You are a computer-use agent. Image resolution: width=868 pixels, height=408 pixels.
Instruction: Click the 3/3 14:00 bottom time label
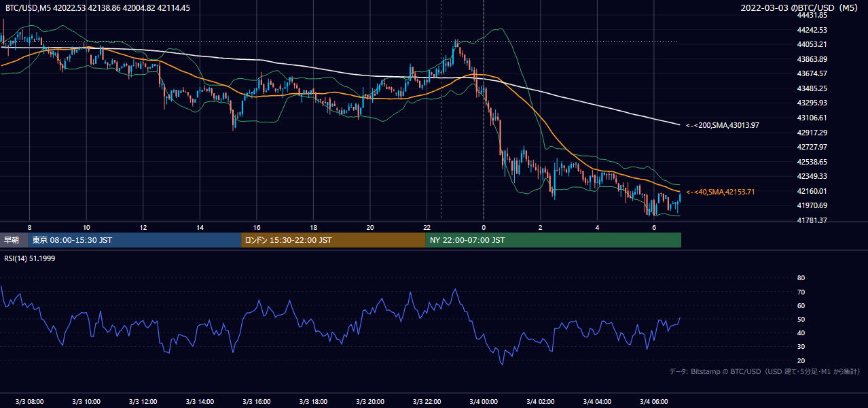pyautogui.click(x=200, y=401)
